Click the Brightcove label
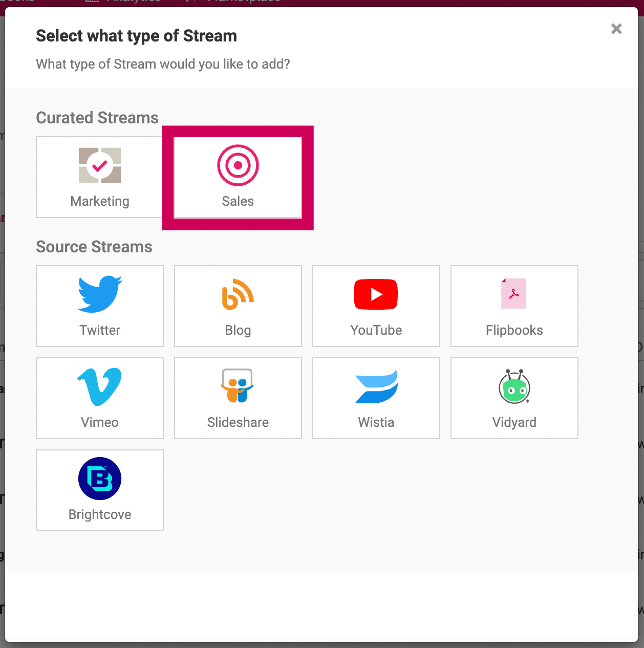The image size is (644, 648). click(100, 515)
